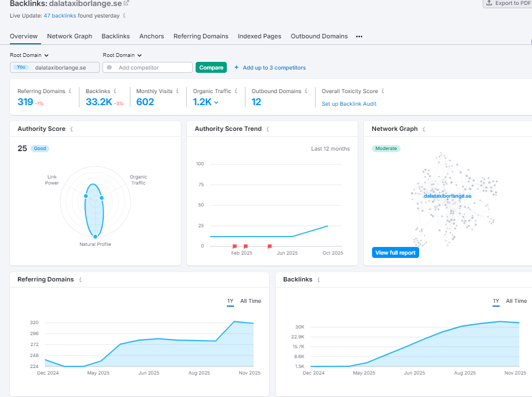Open the Indexed Pages tab

tap(259, 36)
